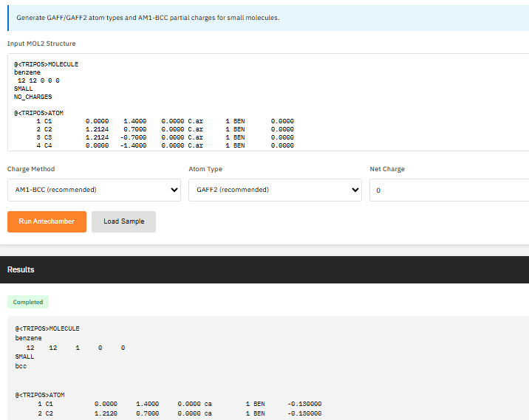
Task: Expand the Atom Type GAFF2 dropdown
Action: coord(275,190)
